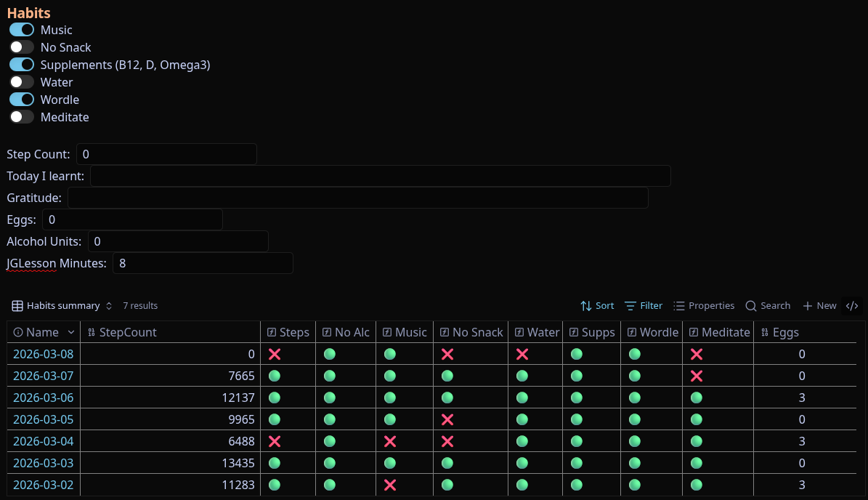Viewport: 868px width, 500px height.
Task: Open the code view icon
Action: (x=853, y=306)
